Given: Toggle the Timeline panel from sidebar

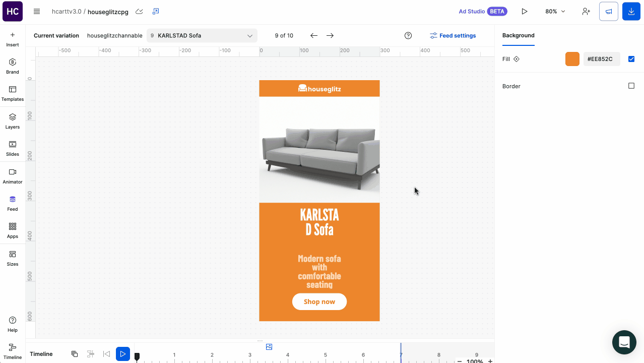Looking at the screenshot, I should click(13, 352).
